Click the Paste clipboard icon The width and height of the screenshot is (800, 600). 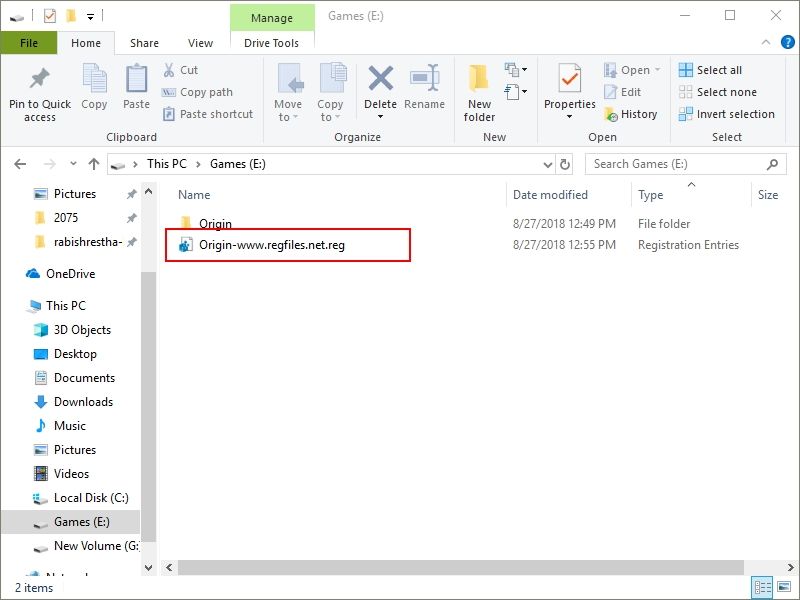(x=136, y=80)
